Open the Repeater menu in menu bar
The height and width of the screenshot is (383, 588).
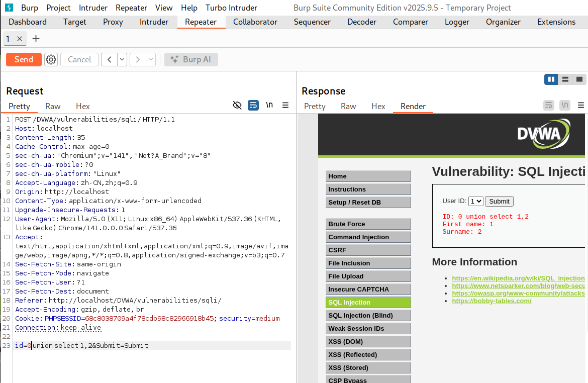coord(131,8)
